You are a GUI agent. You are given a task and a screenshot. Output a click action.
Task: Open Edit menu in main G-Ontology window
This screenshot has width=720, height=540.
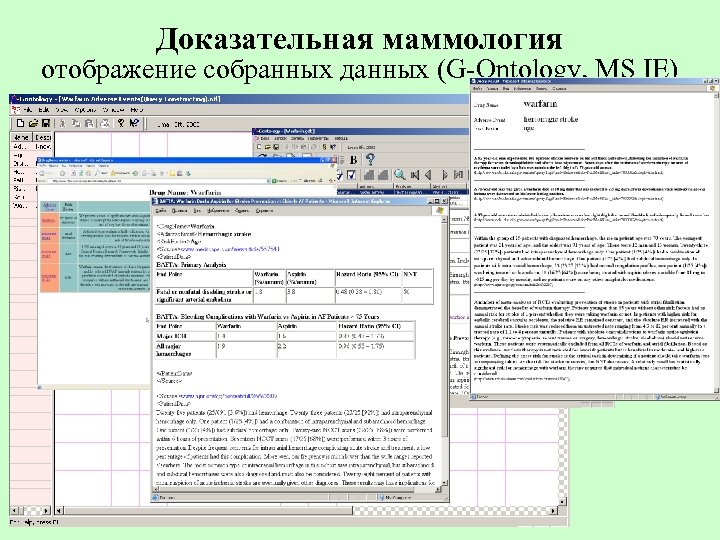pyautogui.click(x=44, y=110)
